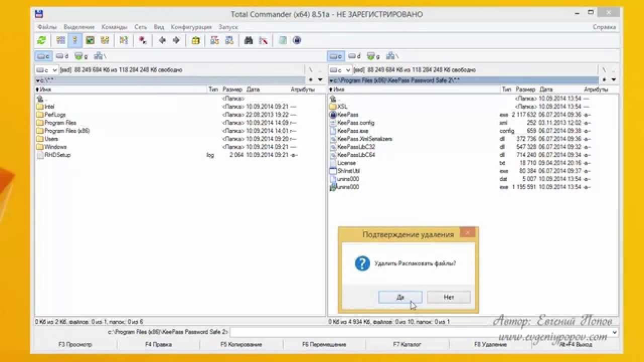The width and height of the screenshot is (644, 362).
Task: Click the F3 Просмотр button
Action: click(75, 344)
